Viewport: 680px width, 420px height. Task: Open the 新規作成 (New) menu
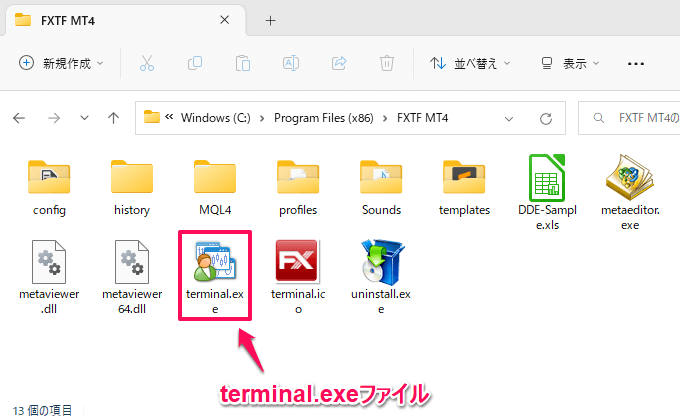point(62,63)
